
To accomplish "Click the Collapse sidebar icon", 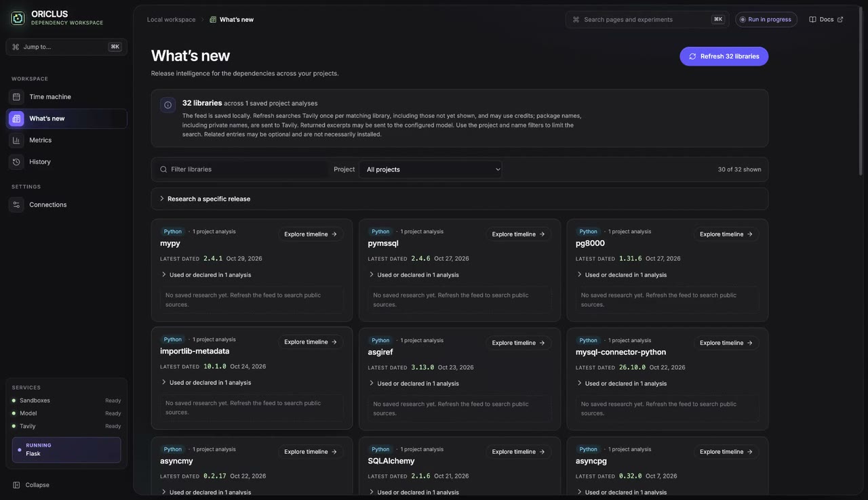I will [x=16, y=485].
